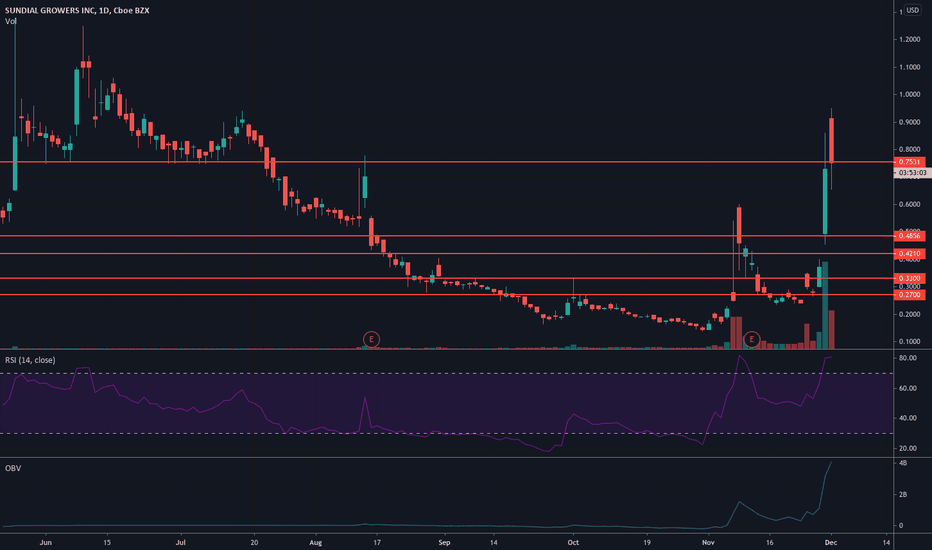Viewport: 932px width, 550px height.
Task: Click the 0.1000 price axis value
Action: (x=910, y=342)
